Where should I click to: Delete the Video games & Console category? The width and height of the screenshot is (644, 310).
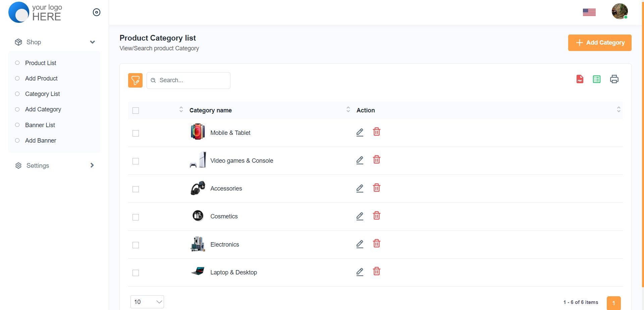[376, 160]
